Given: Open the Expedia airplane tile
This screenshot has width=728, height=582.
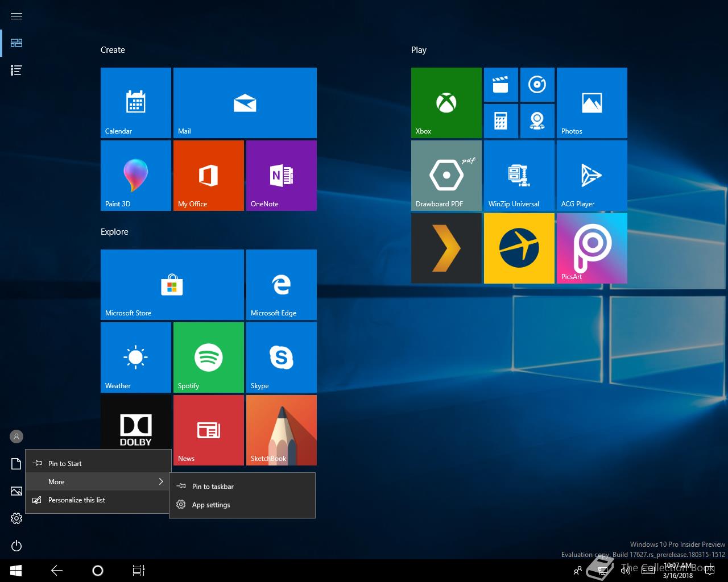Looking at the screenshot, I should coord(519,248).
